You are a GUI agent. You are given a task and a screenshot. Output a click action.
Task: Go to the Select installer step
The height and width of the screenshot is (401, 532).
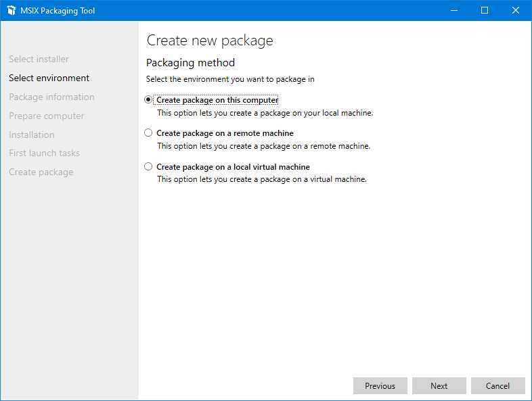(39, 59)
